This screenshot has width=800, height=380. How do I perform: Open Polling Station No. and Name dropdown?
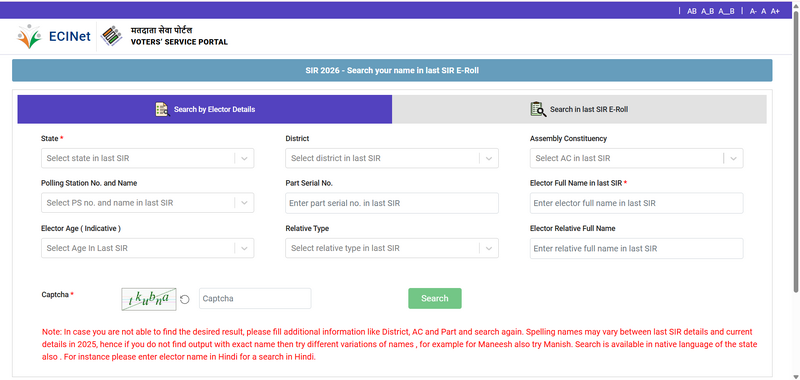(147, 202)
